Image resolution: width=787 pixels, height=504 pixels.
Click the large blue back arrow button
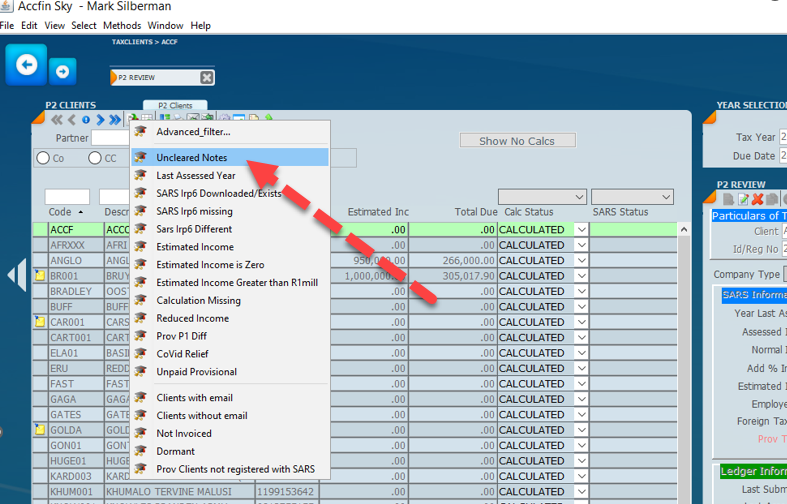(26, 65)
